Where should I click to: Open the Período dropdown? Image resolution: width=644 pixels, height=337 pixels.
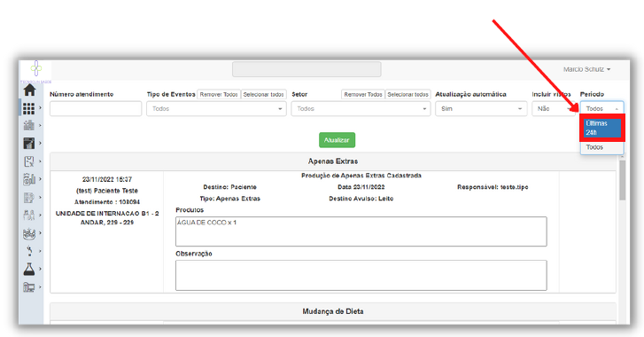click(601, 108)
